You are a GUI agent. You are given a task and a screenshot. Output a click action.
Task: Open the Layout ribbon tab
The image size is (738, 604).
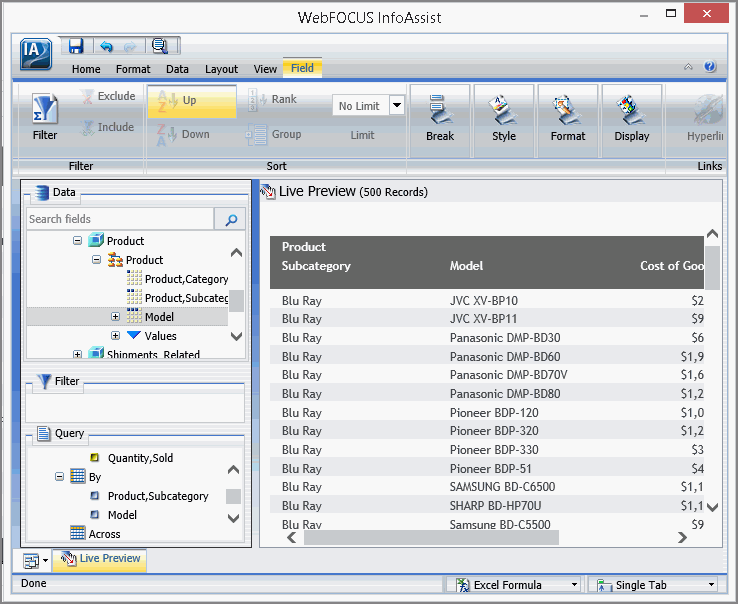(x=221, y=69)
